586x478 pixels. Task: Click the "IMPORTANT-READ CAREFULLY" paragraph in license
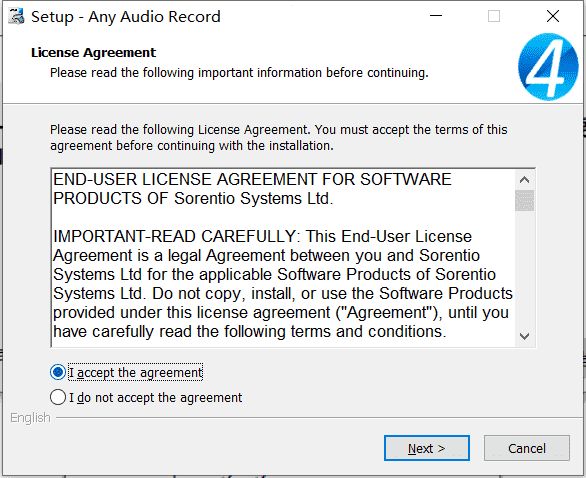click(283, 284)
